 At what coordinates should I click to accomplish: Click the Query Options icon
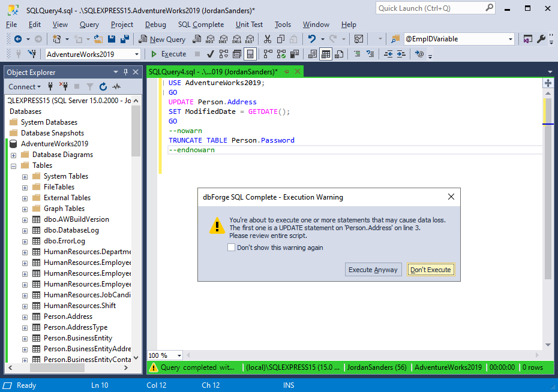click(236, 54)
